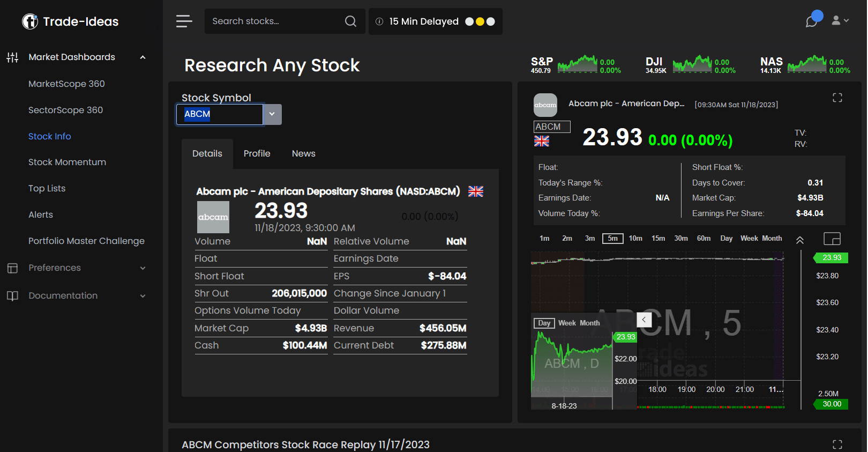Select Week timeframe in main bar

coord(749,239)
